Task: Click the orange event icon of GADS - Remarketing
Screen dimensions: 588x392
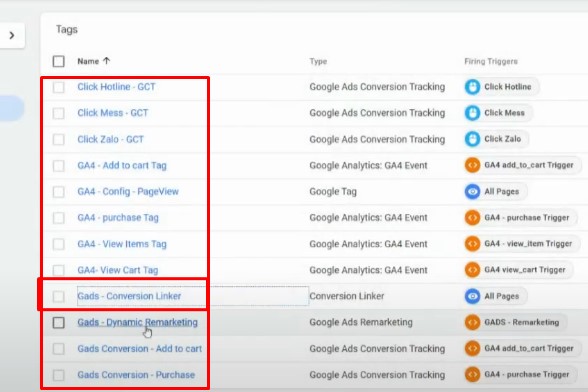Action: click(x=472, y=322)
